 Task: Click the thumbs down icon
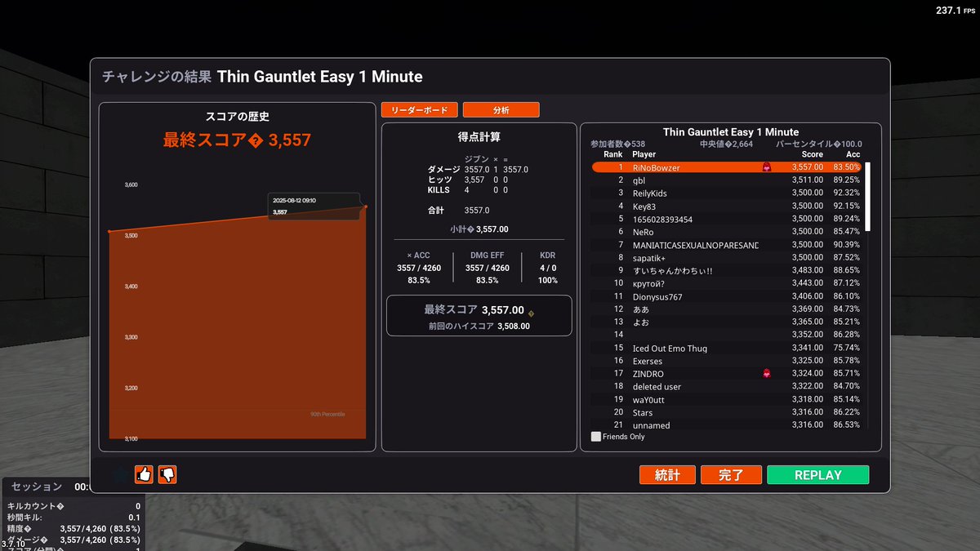coord(167,474)
